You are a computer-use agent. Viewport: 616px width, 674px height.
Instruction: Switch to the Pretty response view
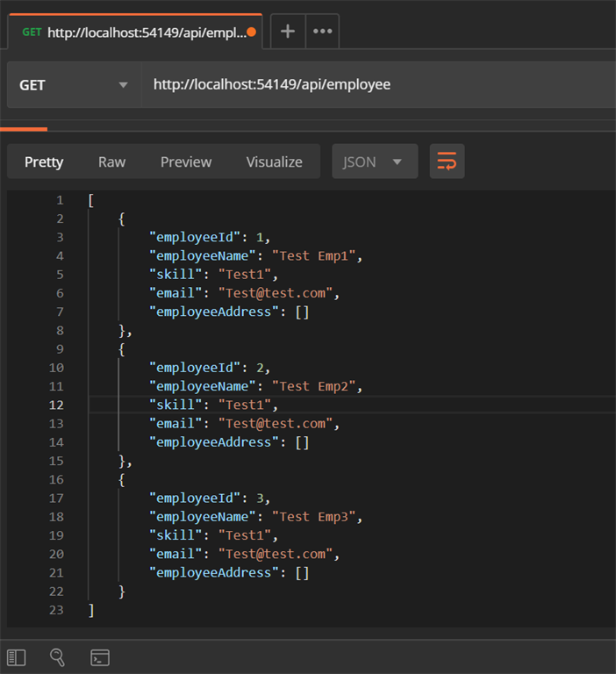coord(44,161)
